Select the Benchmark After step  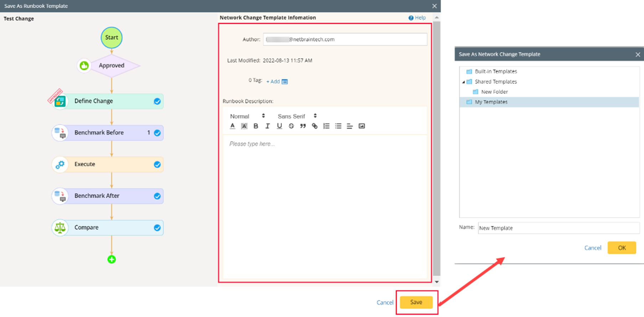(x=108, y=196)
